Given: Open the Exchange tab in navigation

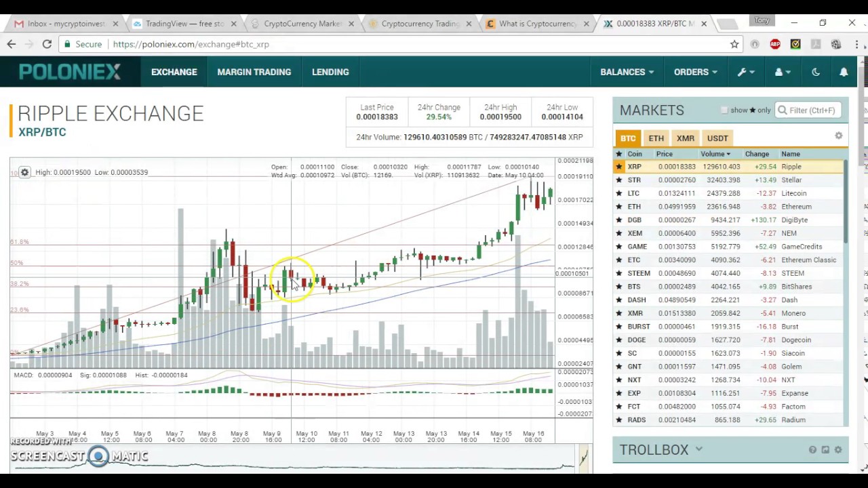Looking at the screenshot, I should 174,72.
